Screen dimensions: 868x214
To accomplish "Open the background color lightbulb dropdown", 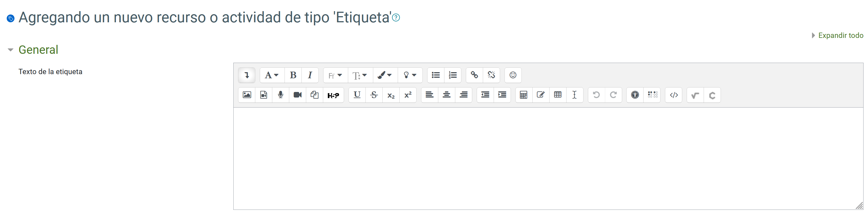I will (x=410, y=75).
